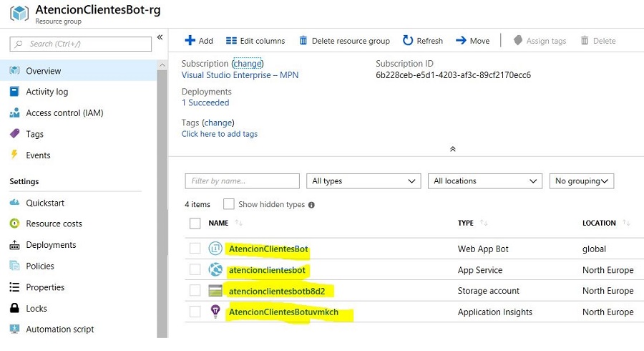Screen dimensions: 644x351
Task: Click the Activity log icon
Action: 14,91
